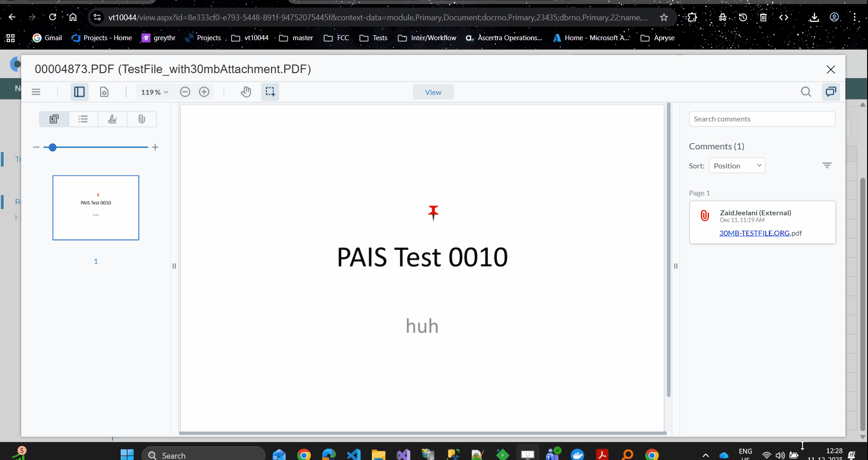Click the Search comments input field
Screen dimensions: 868x460
[762, 119]
